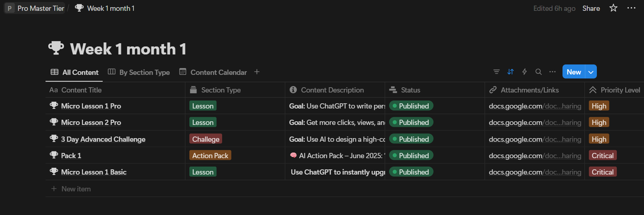644x215 pixels.
Task: Open the Status column header menu
Action: pos(410,90)
